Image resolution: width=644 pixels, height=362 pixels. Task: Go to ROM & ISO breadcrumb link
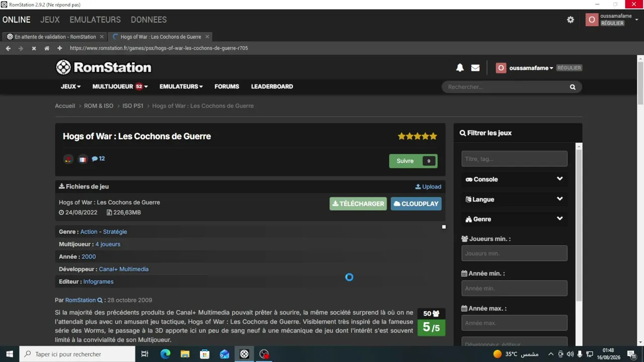[x=99, y=106]
